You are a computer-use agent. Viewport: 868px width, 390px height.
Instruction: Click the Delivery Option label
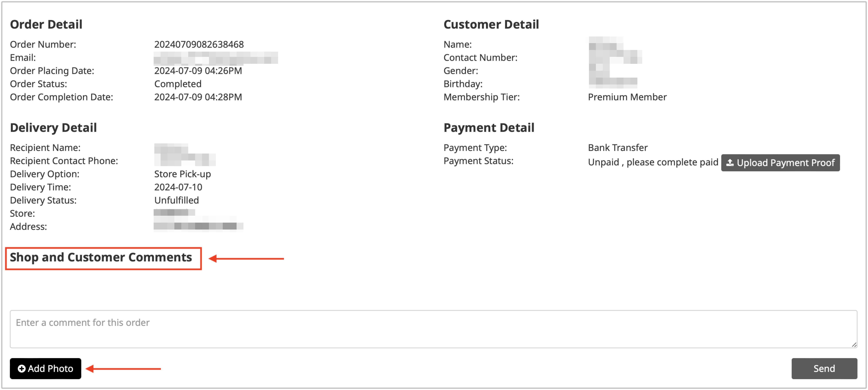(x=44, y=174)
